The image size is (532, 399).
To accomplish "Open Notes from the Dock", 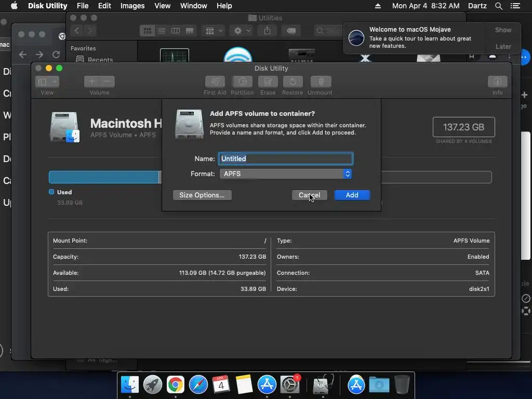I will (x=244, y=385).
